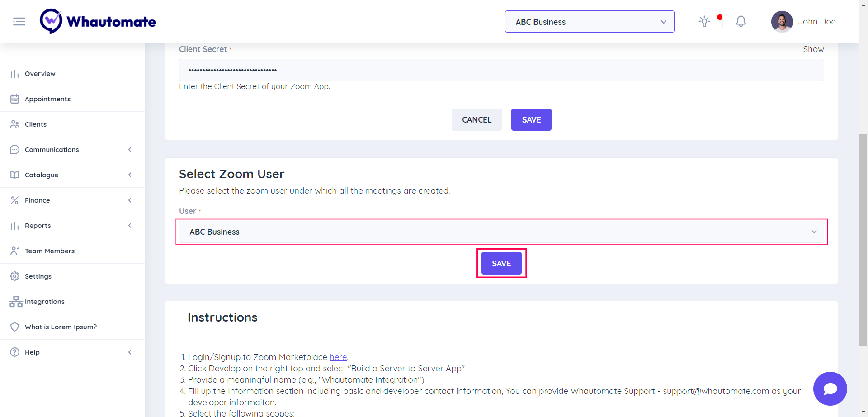The height and width of the screenshot is (417, 868).
Task: Save the selected Zoom user
Action: tap(501, 263)
